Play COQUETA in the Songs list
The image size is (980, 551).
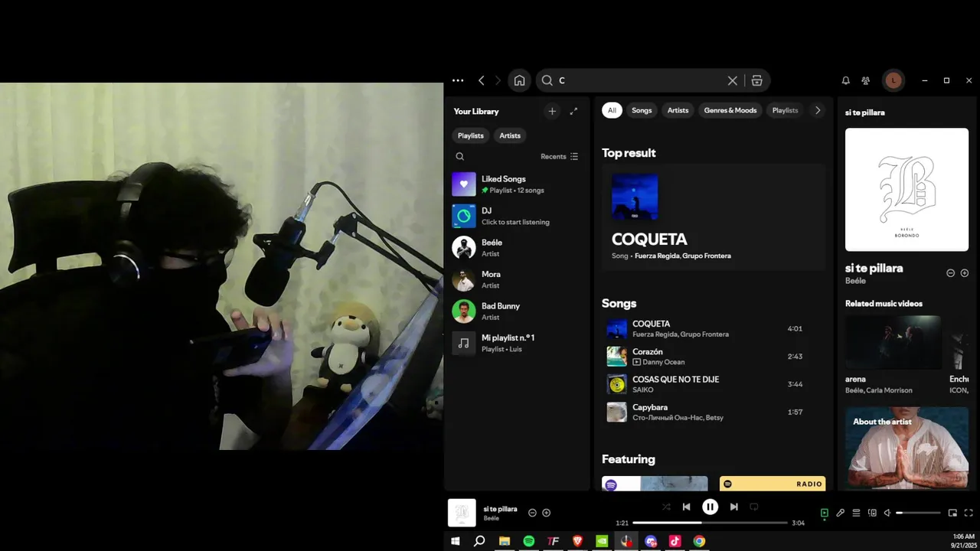click(714, 329)
